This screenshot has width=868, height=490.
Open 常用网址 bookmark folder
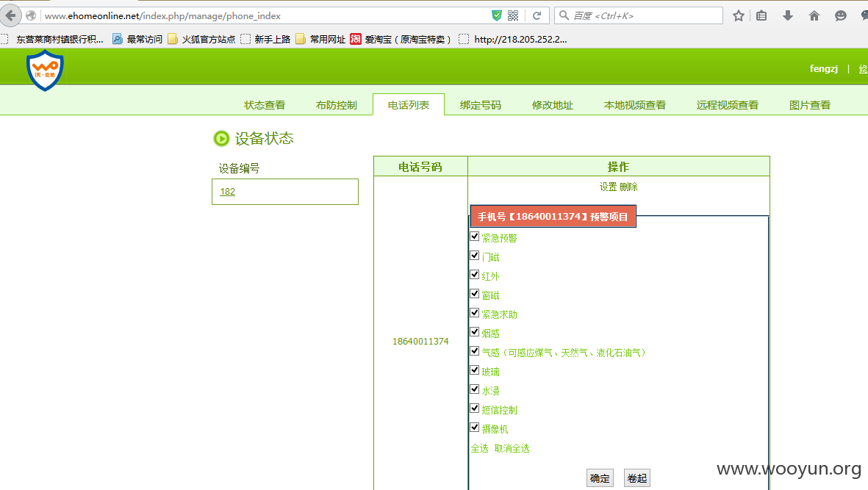tap(320, 39)
